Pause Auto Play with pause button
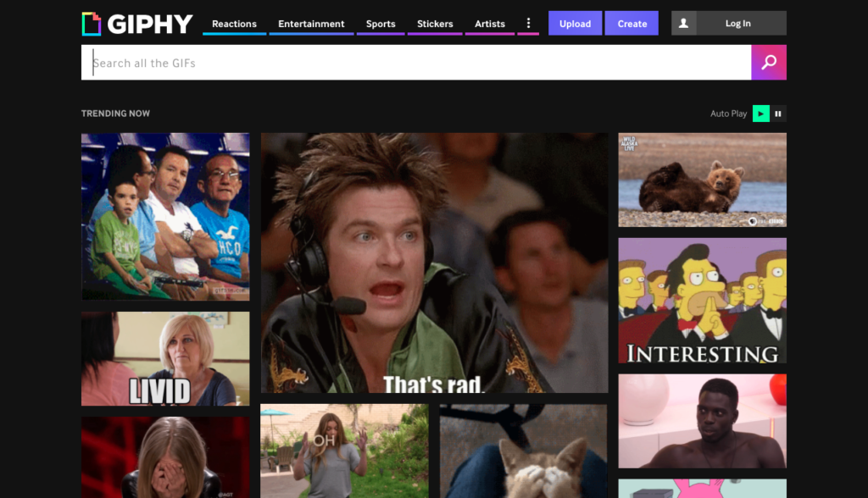Image resolution: width=868 pixels, height=498 pixels. coord(778,113)
